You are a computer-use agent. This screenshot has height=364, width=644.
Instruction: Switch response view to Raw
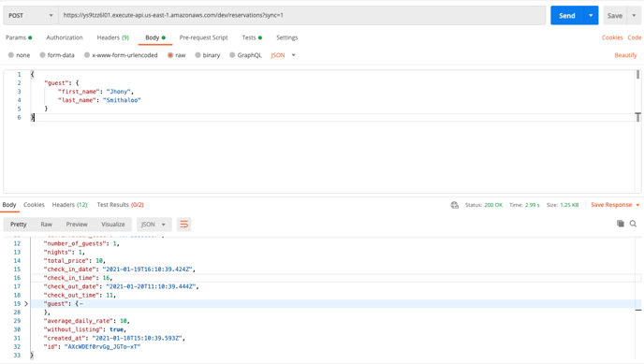47,225
